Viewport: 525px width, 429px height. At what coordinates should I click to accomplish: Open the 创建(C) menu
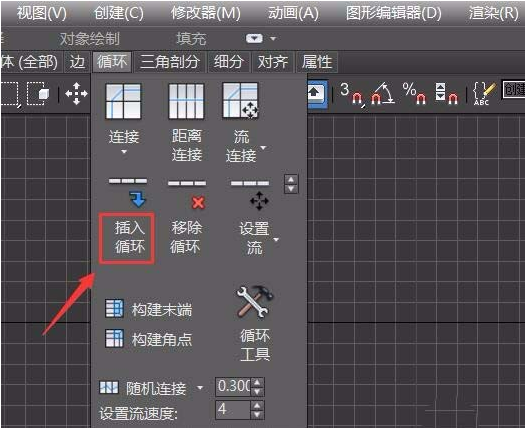click(119, 13)
